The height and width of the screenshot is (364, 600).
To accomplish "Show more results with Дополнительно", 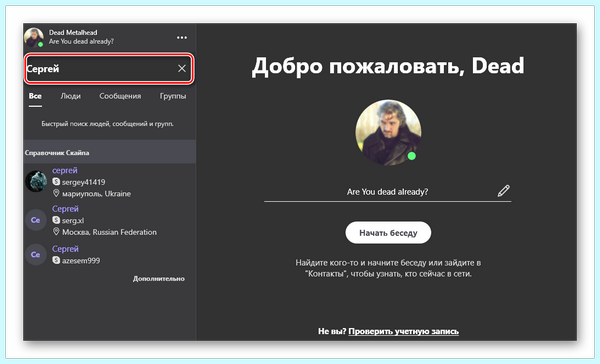I will 159,279.
